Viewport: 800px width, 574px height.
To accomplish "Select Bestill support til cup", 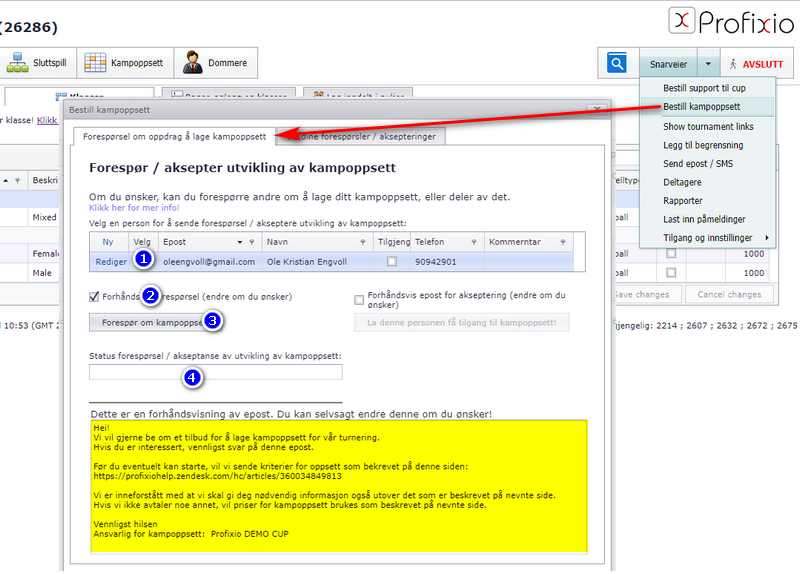I will tap(704, 88).
